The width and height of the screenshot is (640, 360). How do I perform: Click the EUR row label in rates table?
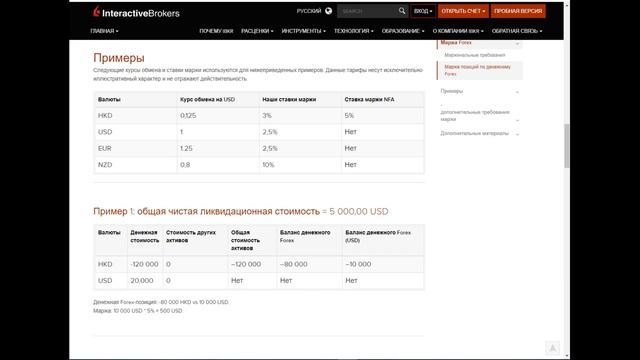coord(104,148)
